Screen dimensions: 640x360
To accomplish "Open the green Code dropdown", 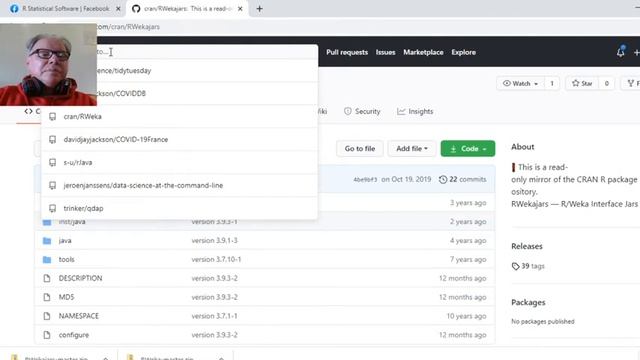I will (468, 149).
